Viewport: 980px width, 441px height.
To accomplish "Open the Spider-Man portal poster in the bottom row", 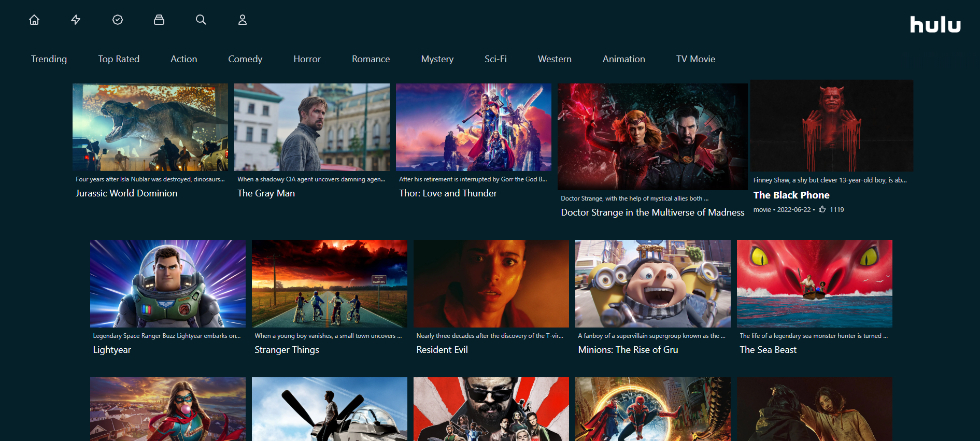I will (x=653, y=409).
